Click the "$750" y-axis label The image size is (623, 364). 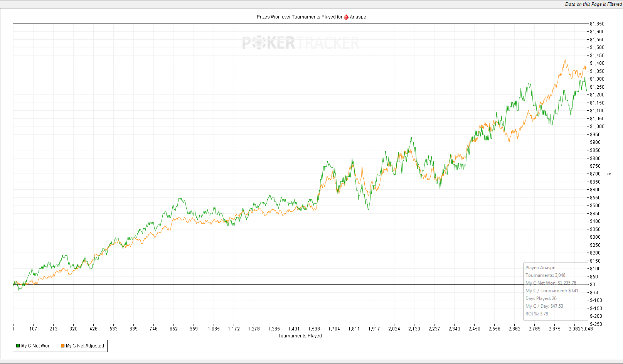click(x=595, y=166)
